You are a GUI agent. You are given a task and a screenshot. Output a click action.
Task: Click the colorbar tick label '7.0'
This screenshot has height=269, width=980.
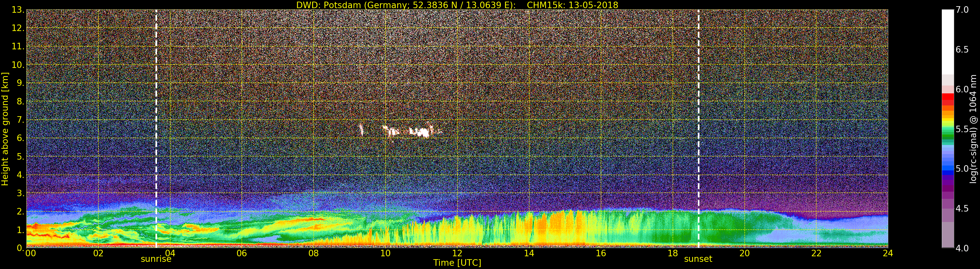tap(962, 10)
